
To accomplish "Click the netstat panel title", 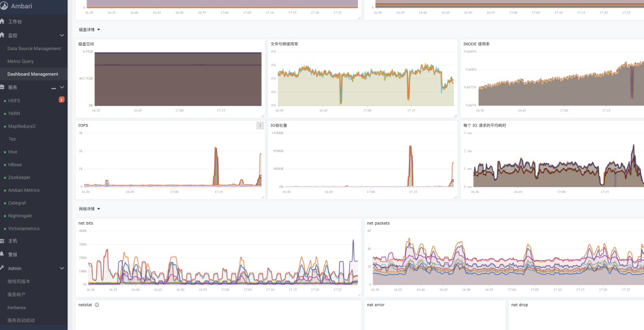I will tap(85, 305).
